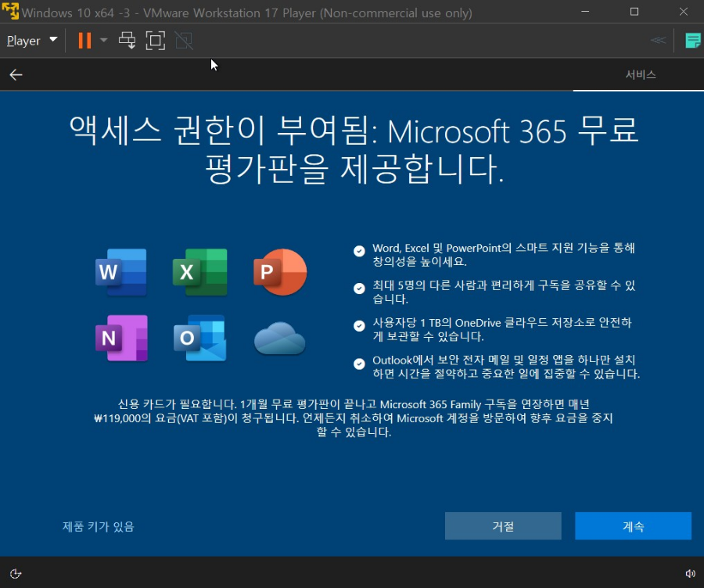Select the 서비스 tab

click(640, 74)
